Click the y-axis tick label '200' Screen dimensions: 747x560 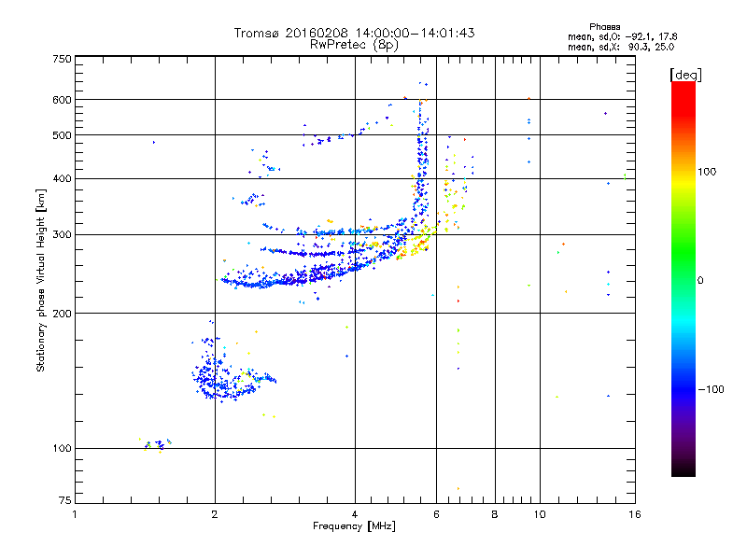pyautogui.click(x=62, y=314)
